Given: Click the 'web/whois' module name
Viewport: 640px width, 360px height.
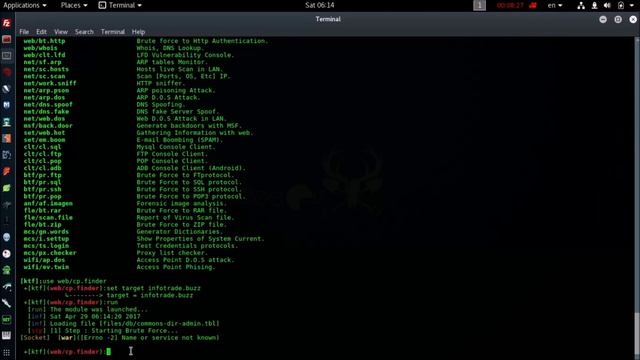Looking at the screenshot, I should tap(40, 48).
